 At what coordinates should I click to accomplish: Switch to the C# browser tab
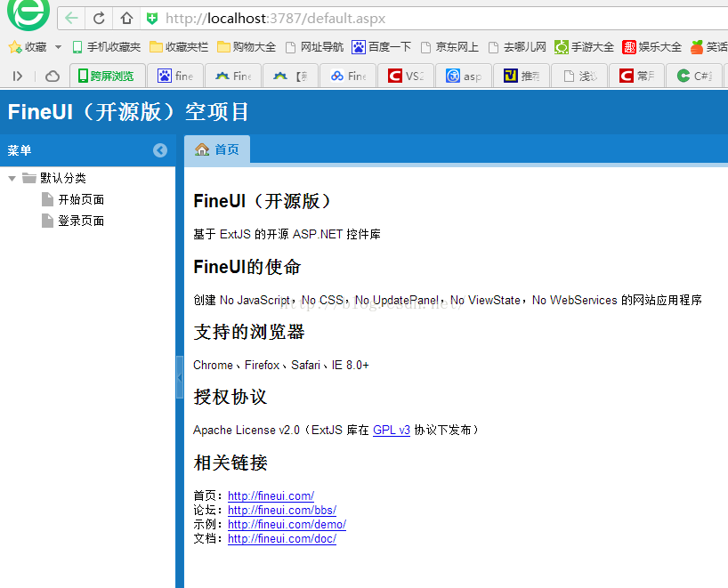click(694, 76)
